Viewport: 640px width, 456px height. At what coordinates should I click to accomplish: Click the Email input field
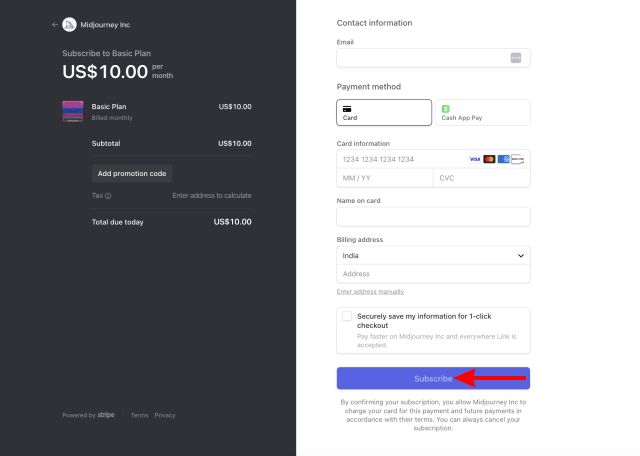tap(433, 58)
